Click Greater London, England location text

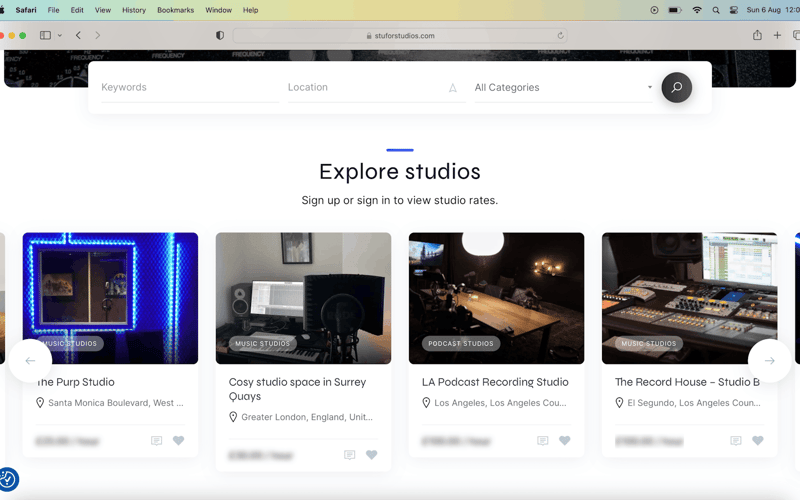307,417
